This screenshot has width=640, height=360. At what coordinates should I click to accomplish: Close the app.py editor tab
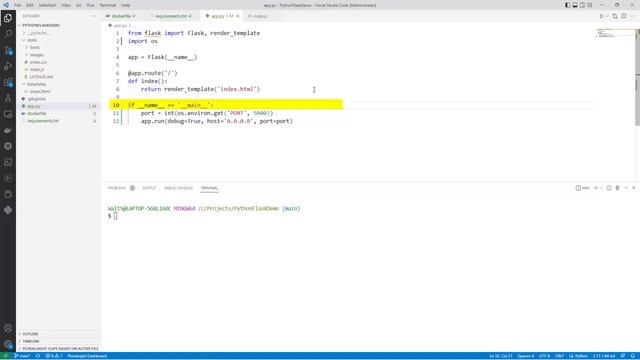238,16
